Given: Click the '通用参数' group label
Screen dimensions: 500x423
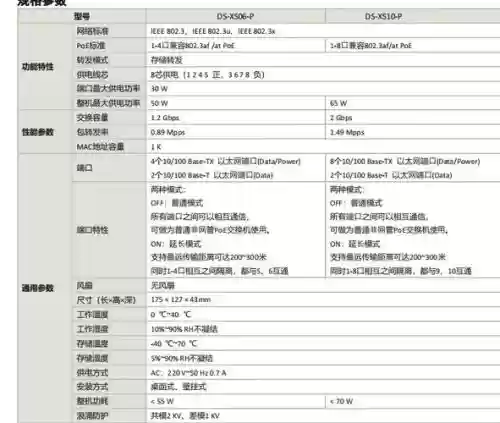Looking at the screenshot, I should click(38, 288).
